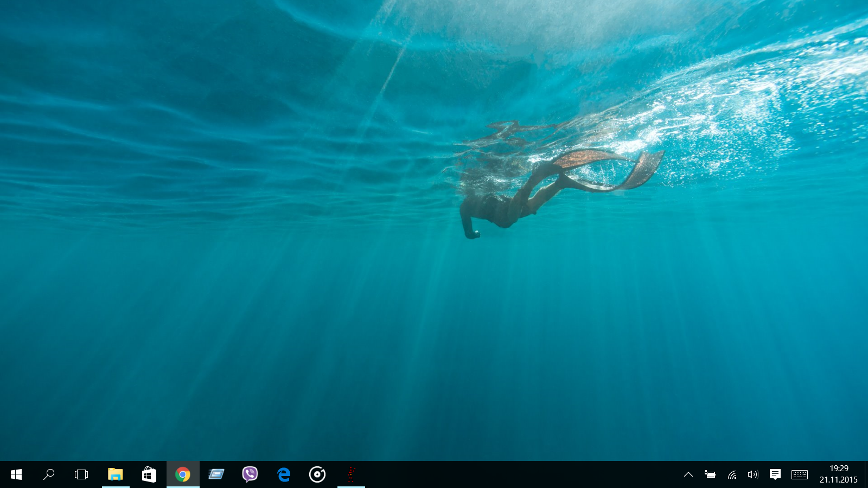Switch to the red dotted app icon

point(351,474)
